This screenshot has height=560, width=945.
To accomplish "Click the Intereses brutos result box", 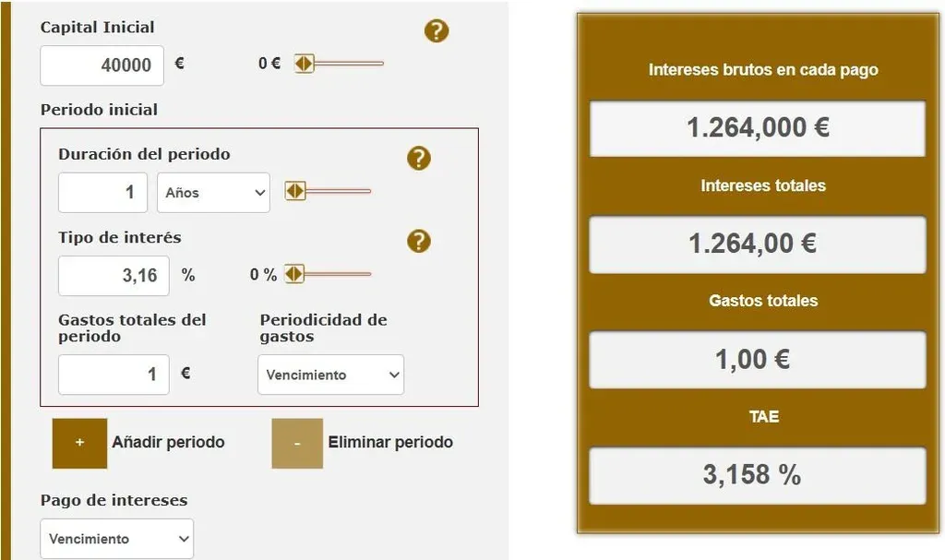I will (x=758, y=128).
